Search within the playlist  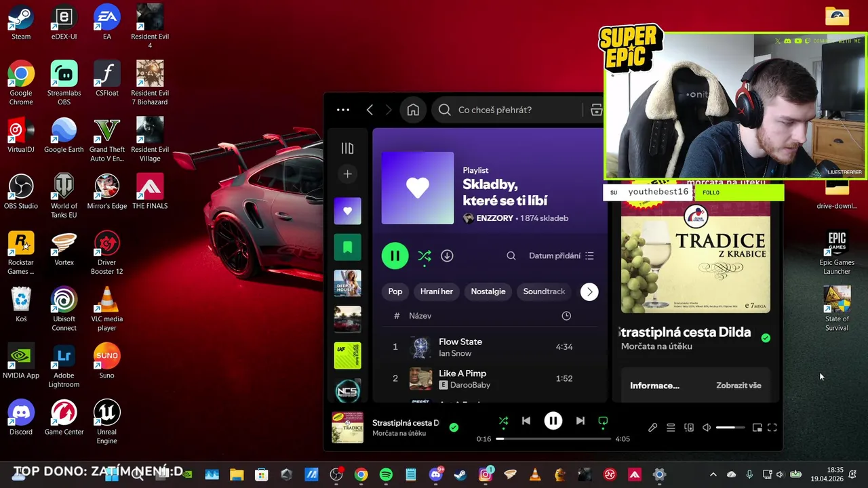coord(511,256)
